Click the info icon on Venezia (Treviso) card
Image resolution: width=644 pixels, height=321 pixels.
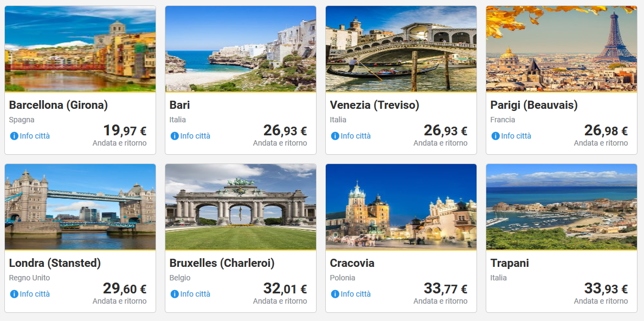[x=335, y=136]
